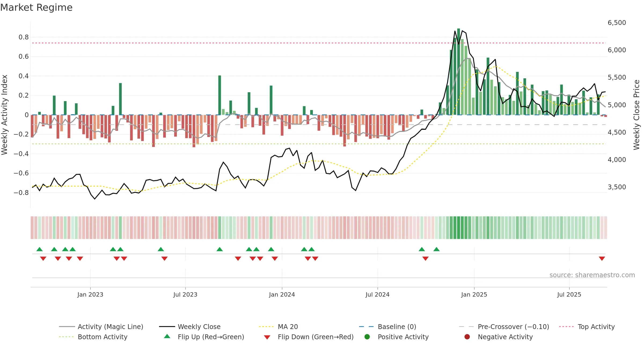Toggle the MA 20 legend entry

click(278, 327)
